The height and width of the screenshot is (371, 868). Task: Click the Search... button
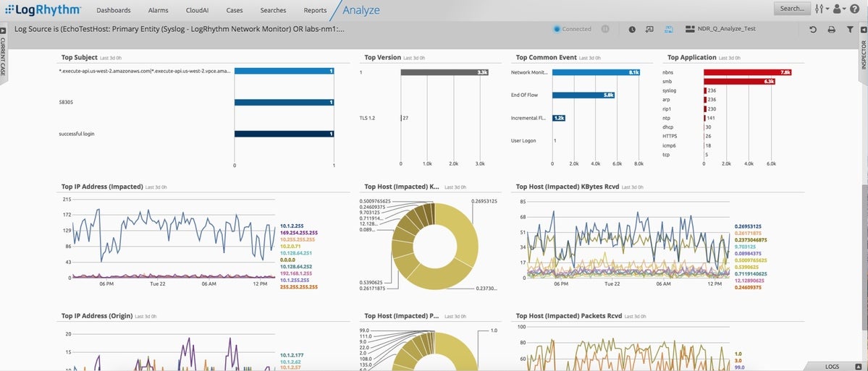pos(792,8)
